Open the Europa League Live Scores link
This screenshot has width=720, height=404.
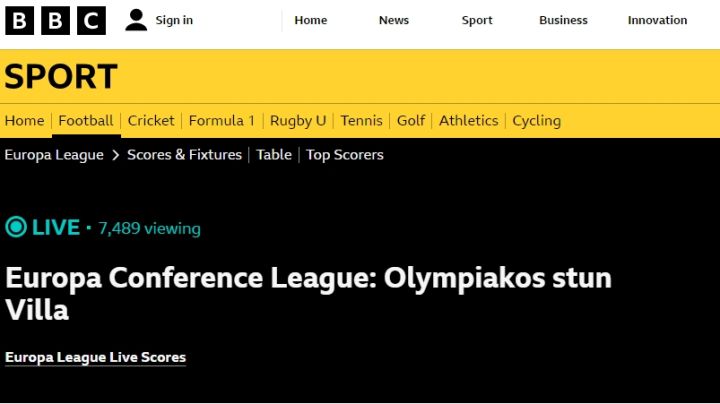pyautogui.click(x=95, y=357)
